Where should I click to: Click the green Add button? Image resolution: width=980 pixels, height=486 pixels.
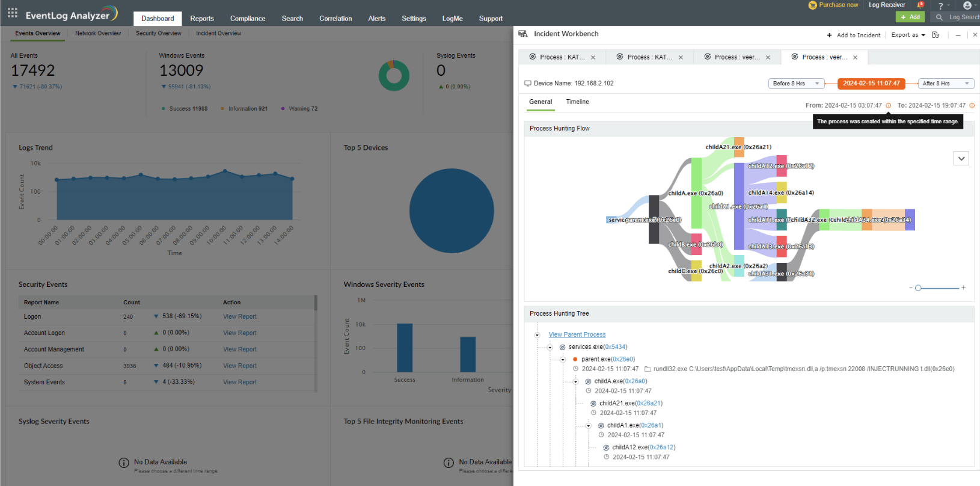pos(910,17)
